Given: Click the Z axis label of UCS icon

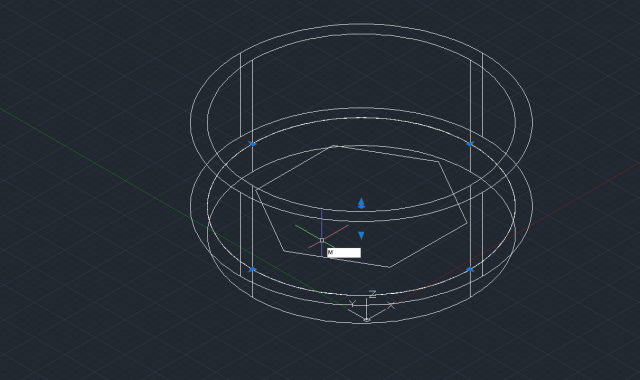Looking at the screenshot, I should click(372, 294).
